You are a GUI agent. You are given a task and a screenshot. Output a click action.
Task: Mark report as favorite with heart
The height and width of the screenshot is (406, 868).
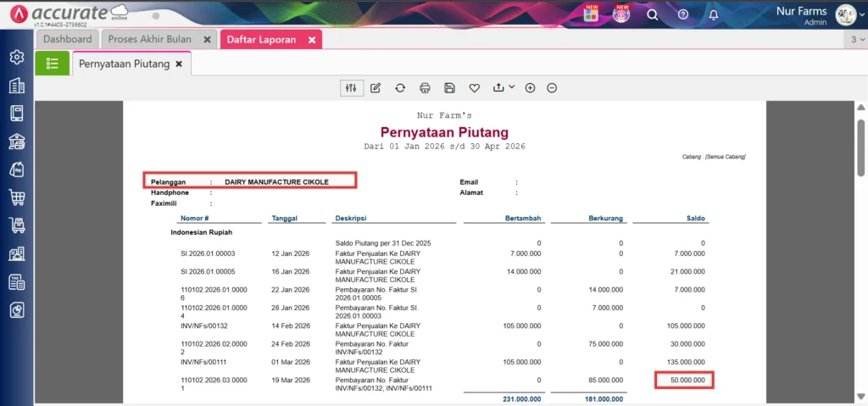pos(475,88)
